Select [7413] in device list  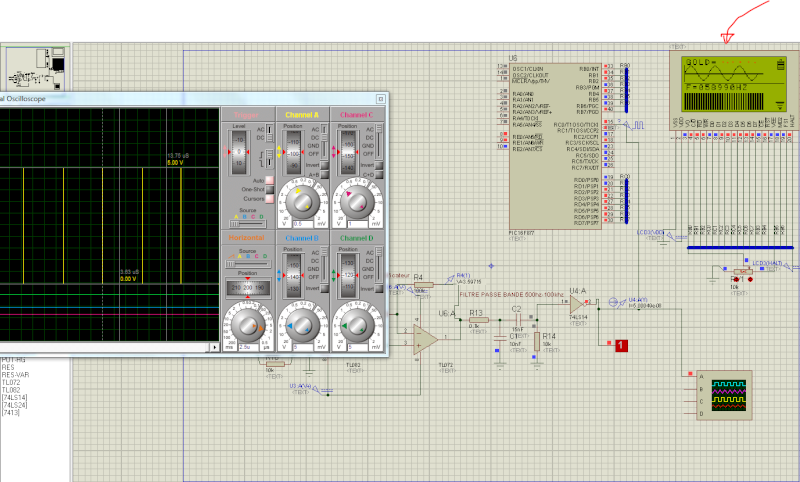click(11, 413)
